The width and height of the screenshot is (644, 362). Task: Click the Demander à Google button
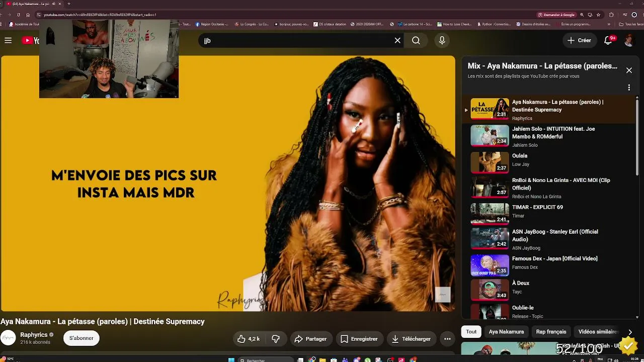click(x=556, y=15)
